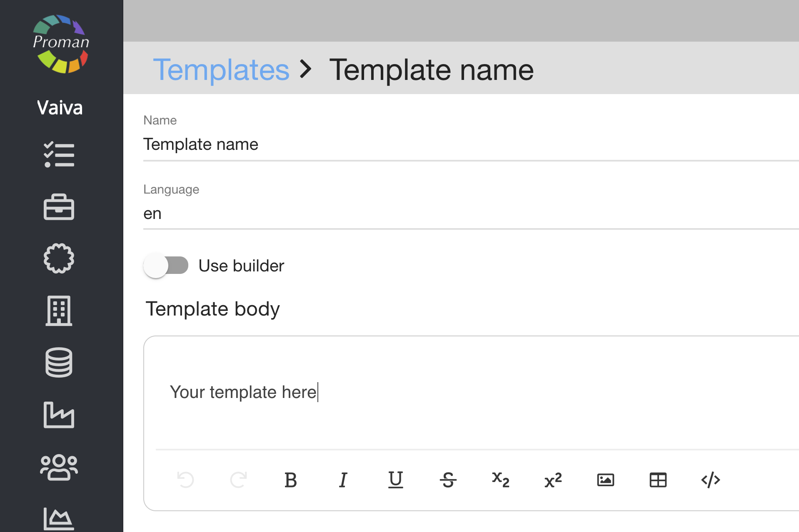This screenshot has width=799, height=532.
Task: Insert an image into template
Action: click(x=605, y=480)
